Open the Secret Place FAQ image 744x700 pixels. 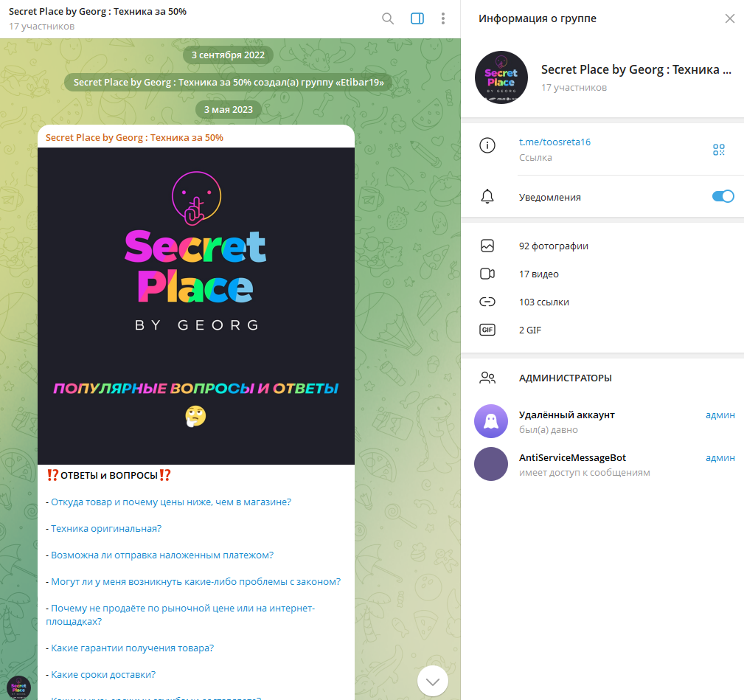pyautogui.click(x=196, y=306)
